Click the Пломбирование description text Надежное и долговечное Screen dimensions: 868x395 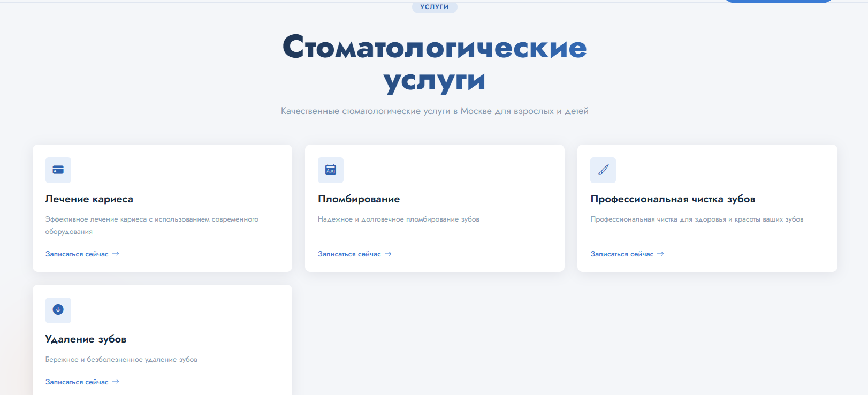tap(399, 219)
